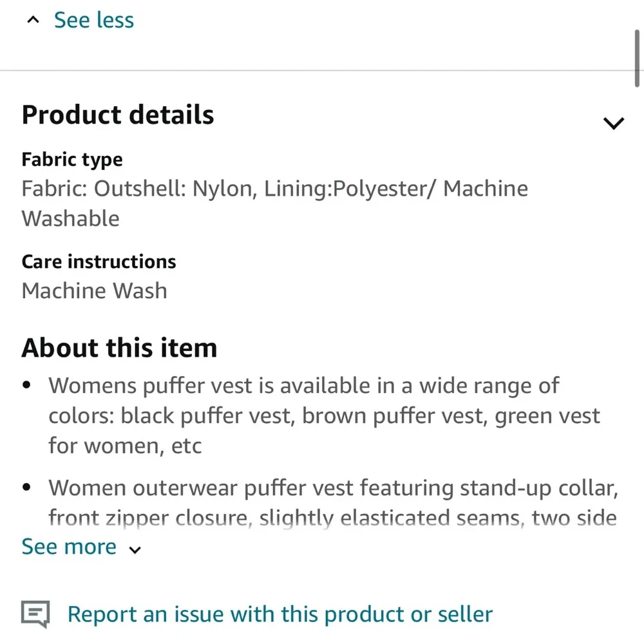The image size is (644, 644).
Task: Click the disclosure arrow on the Product details row
Action: (613, 122)
